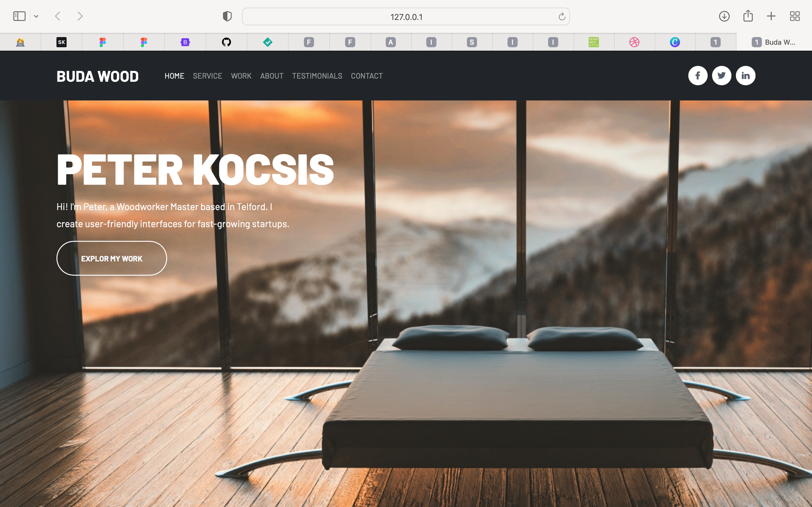This screenshot has height=507, width=812.
Task: Navigate to the TESTIMONIALS menu item
Action: [x=317, y=75]
